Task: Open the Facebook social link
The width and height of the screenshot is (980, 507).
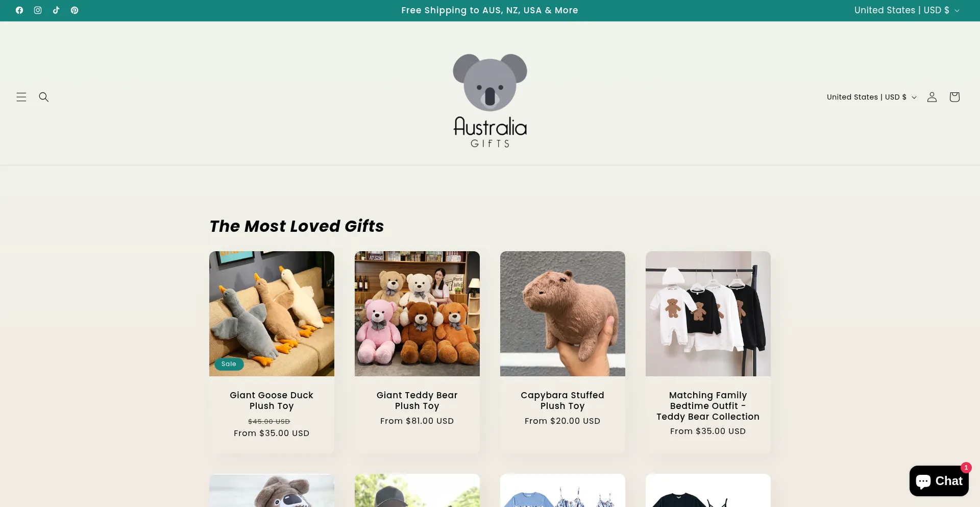Action: click(19, 10)
